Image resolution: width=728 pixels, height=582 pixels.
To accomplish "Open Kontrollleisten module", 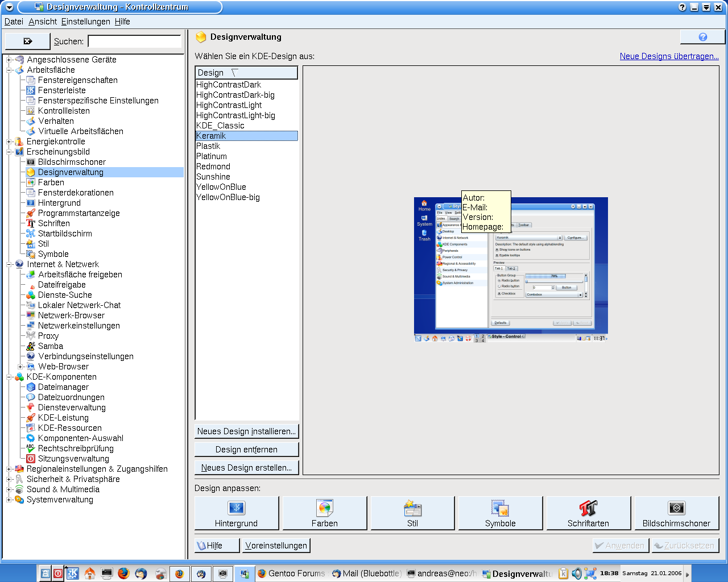I will (64, 111).
